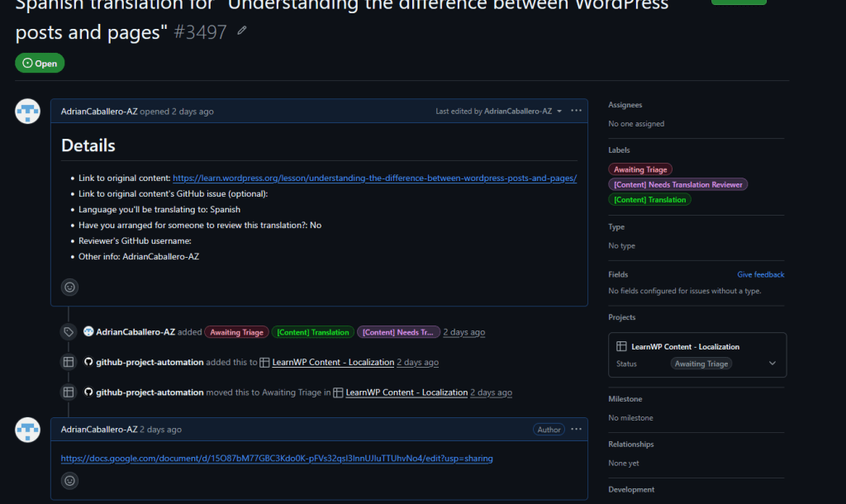Click the Give feedback link
The image size is (846, 504).
(761, 274)
